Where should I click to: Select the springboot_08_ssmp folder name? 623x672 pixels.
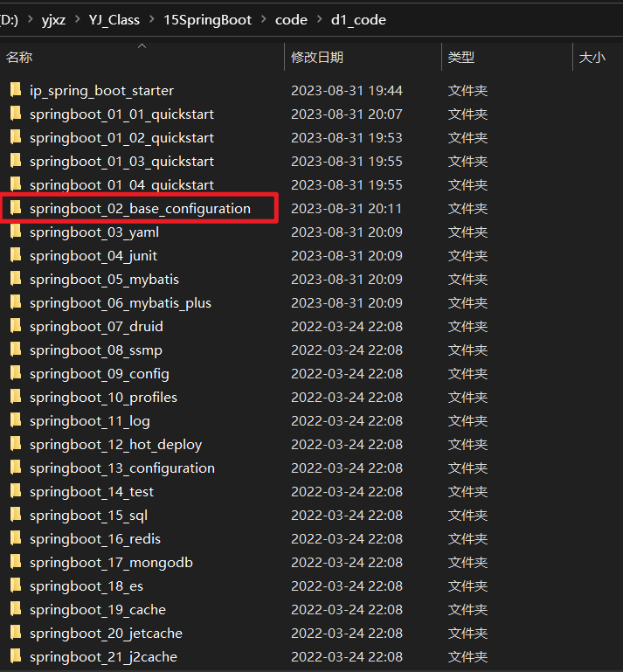(96, 350)
